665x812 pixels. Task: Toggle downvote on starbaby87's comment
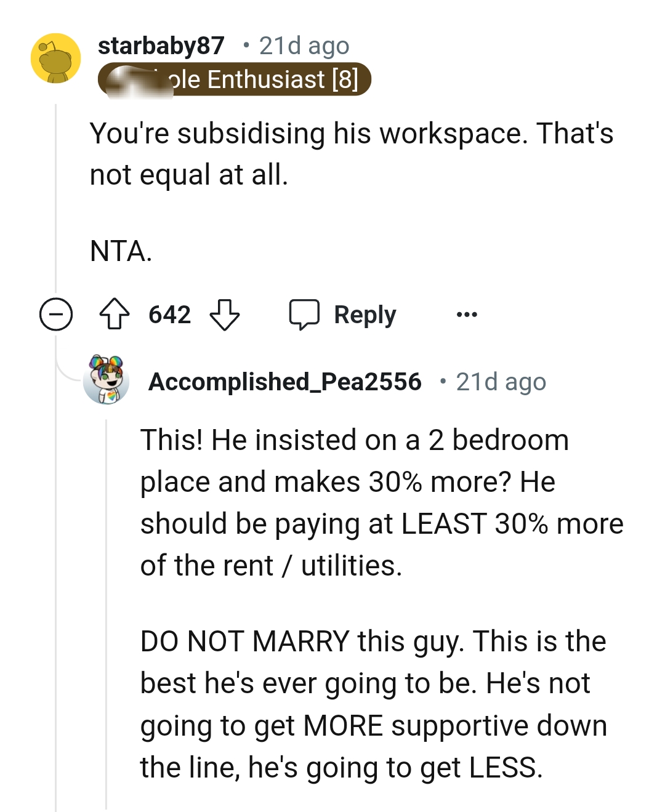(x=225, y=316)
